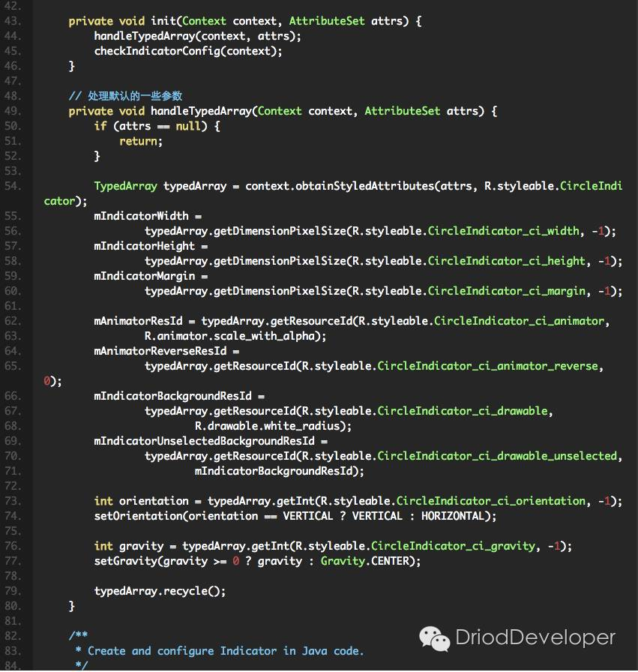
Task: Click 'CircleIndicator_ci_animator_reverse' styleable reference
Action: point(487,366)
